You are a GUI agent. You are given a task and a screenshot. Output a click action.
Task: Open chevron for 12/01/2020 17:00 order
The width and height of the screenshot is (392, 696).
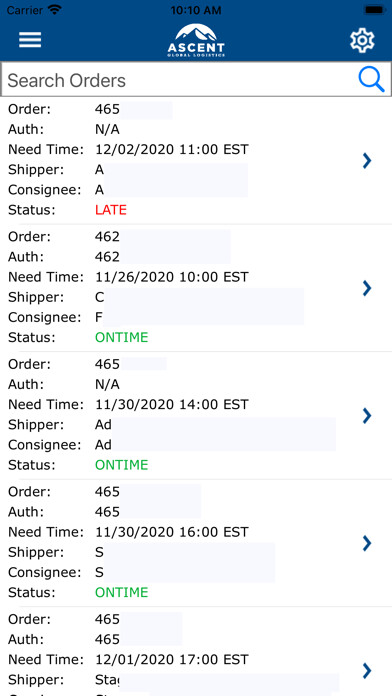click(367, 671)
